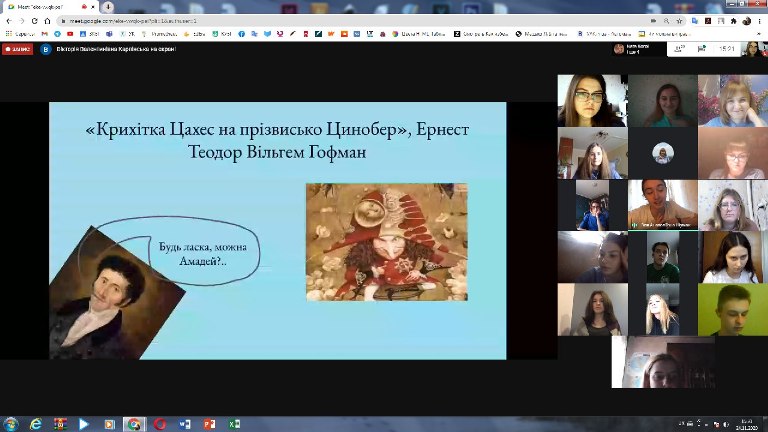Viewport: 768px width, 432px height.
Task: Show the participants list in Meet
Action: (679, 48)
